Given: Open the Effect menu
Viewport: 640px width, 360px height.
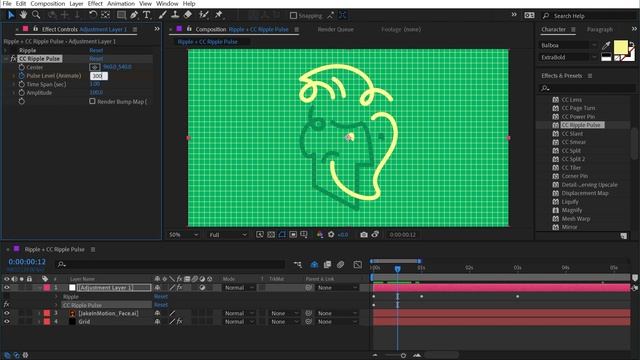Looking at the screenshot, I should coord(95,4).
